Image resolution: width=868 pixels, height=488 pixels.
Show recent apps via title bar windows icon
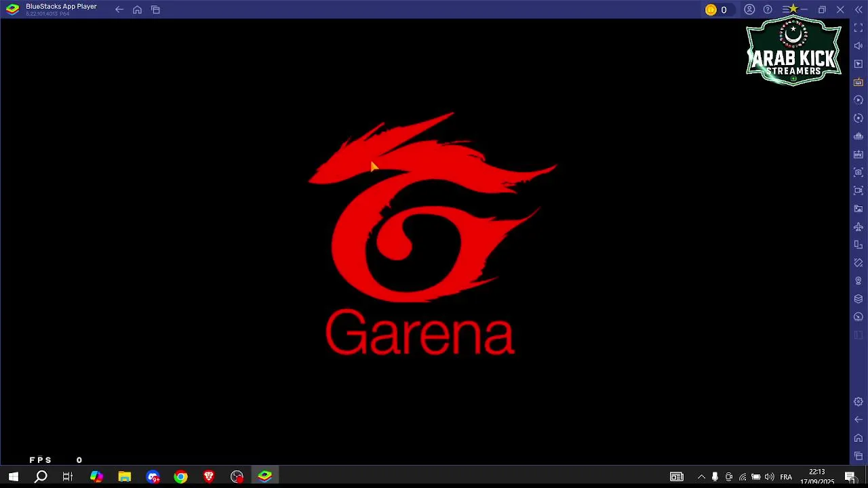155,9
